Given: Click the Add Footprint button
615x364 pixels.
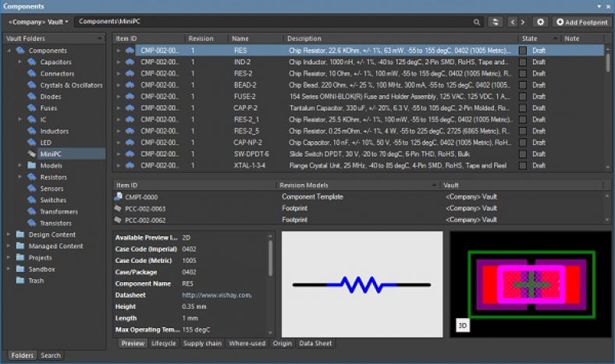Looking at the screenshot, I should pos(581,22).
